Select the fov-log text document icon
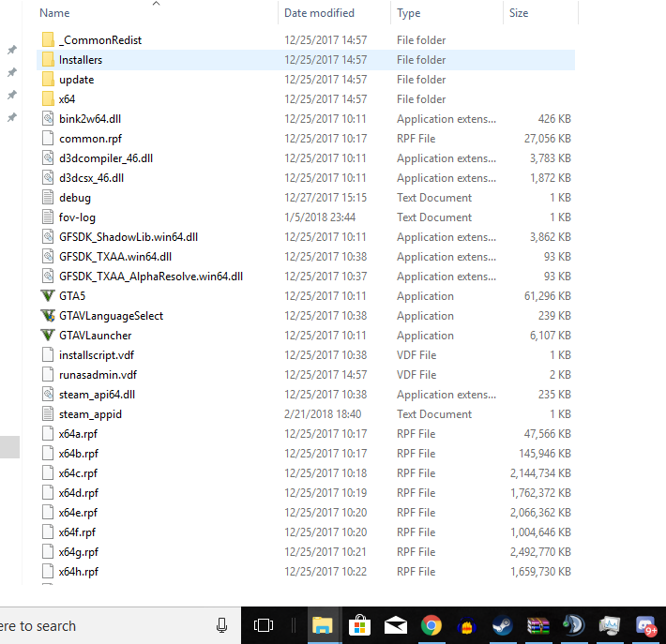The width and height of the screenshot is (666, 644). (48, 217)
